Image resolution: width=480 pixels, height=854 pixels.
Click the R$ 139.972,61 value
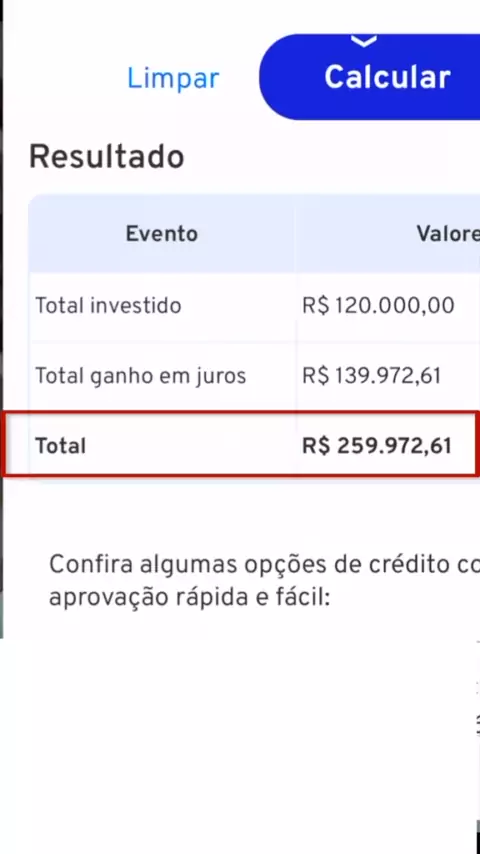tap(372, 376)
